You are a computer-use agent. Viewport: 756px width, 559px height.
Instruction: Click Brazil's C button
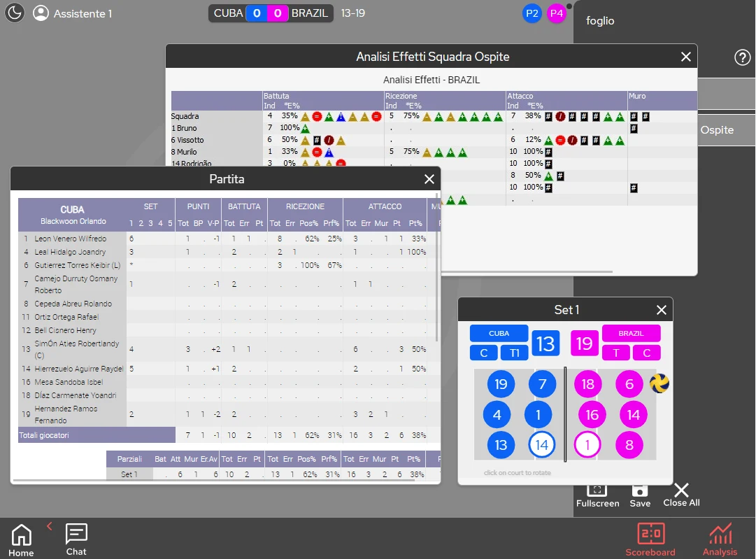click(x=647, y=353)
